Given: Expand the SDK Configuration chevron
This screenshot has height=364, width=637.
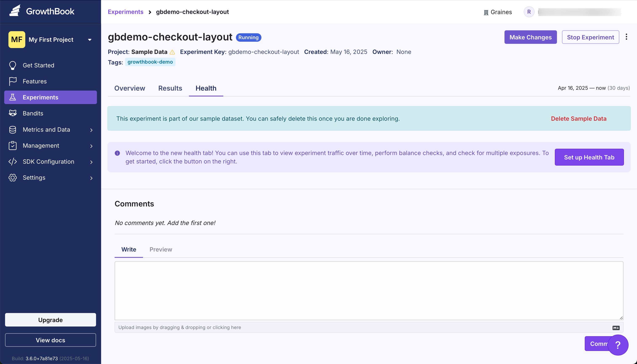Looking at the screenshot, I should point(91,162).
